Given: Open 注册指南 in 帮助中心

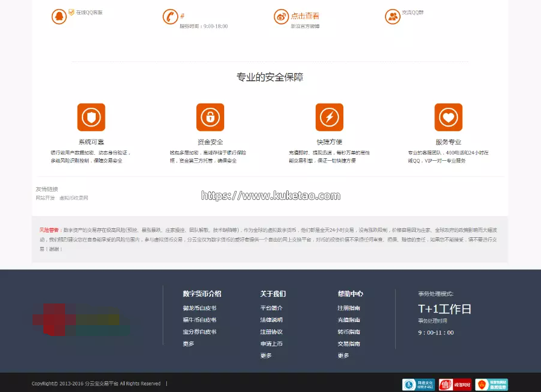Looking at the screenshot, I should coord(348,308).
